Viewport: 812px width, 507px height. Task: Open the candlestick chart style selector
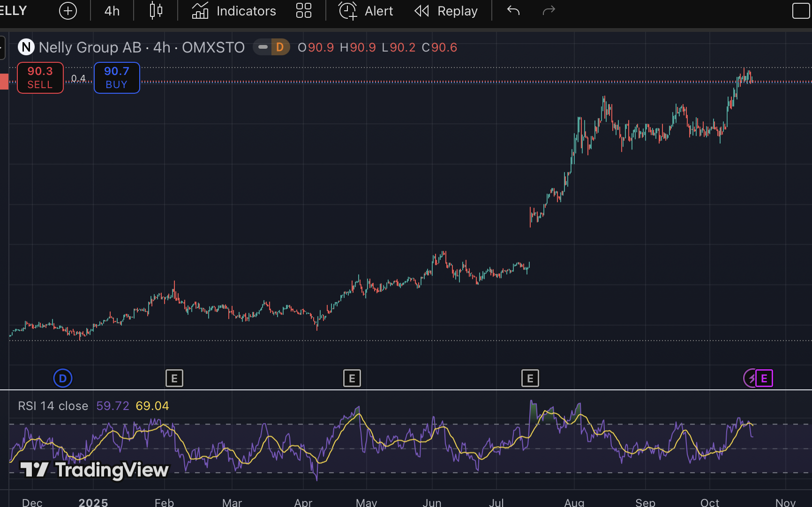click(x=156, y=11)
